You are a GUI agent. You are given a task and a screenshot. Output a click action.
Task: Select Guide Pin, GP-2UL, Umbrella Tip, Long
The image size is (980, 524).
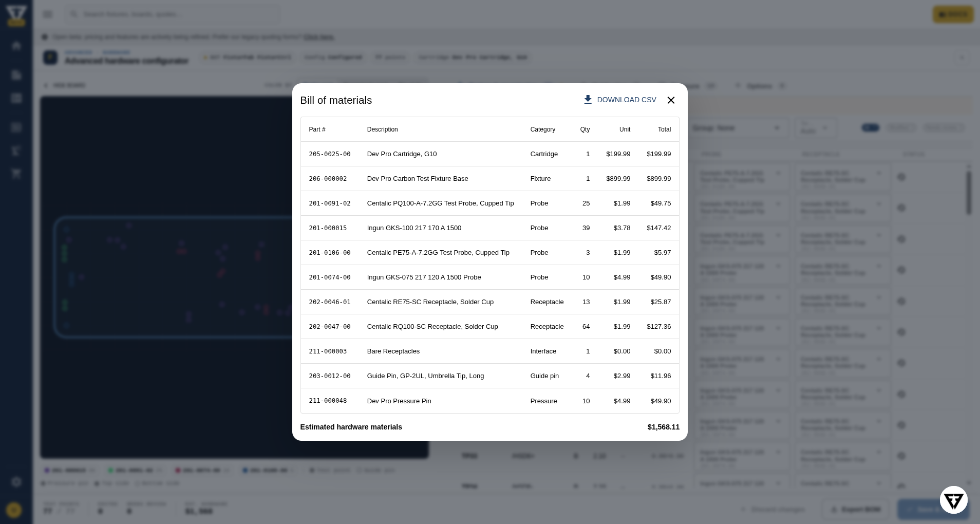(x=425, y=376)
